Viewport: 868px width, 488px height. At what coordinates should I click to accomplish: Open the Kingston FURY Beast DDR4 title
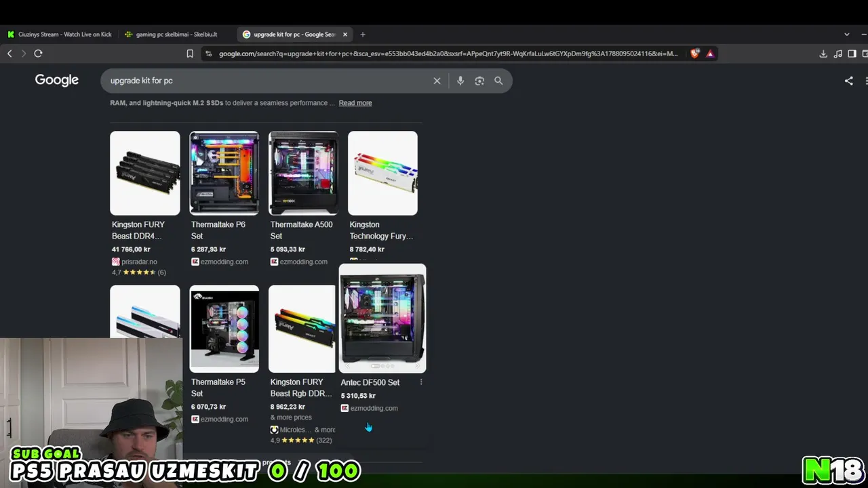[138, 230]
